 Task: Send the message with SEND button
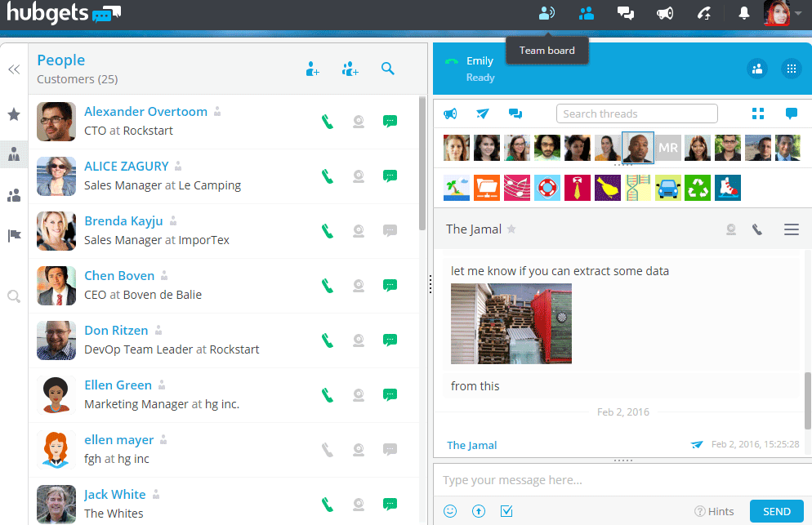tap(776, 512)
